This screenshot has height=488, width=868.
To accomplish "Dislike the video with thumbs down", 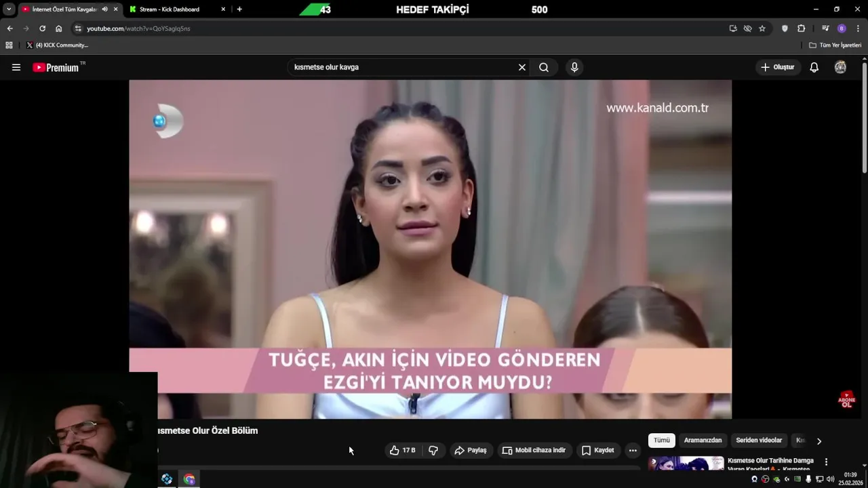I will tap(433, 450).
